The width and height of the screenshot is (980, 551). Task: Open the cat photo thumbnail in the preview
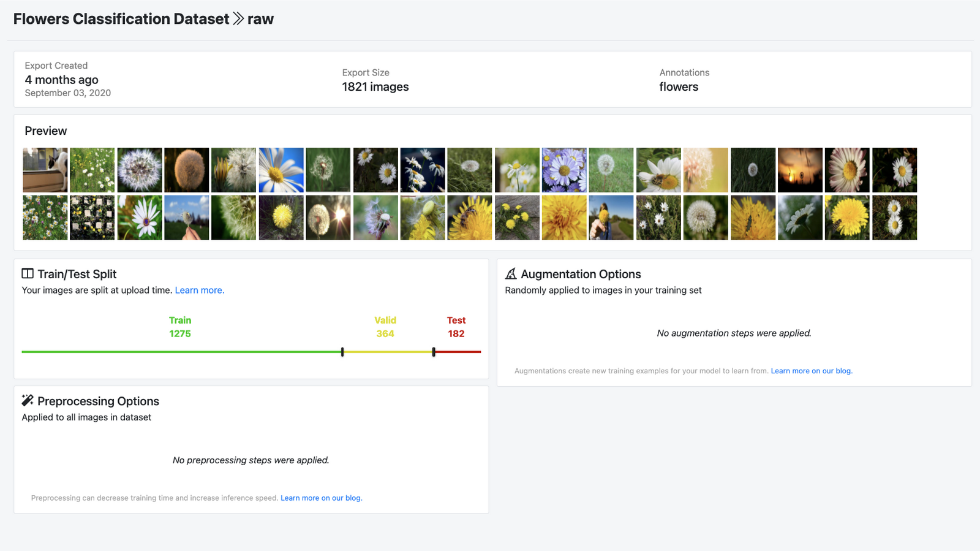(x=45, y=170)
